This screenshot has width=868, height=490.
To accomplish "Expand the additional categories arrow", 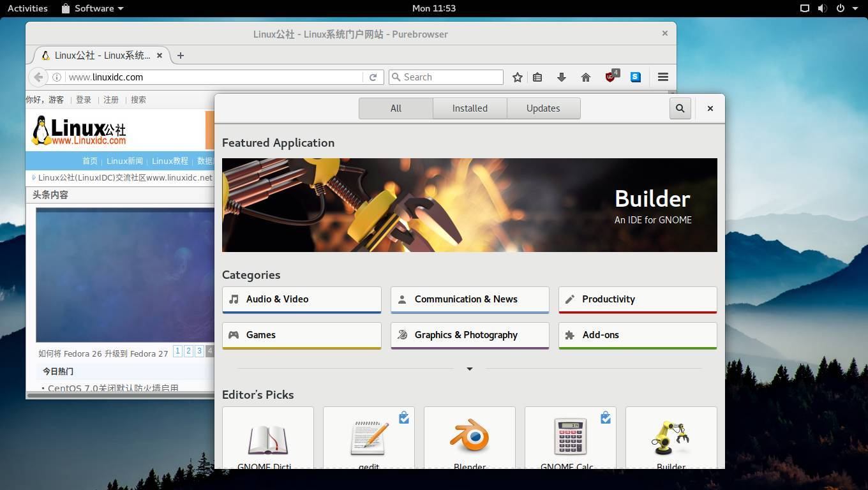I will pyautogui.click(x=470, y=369).
